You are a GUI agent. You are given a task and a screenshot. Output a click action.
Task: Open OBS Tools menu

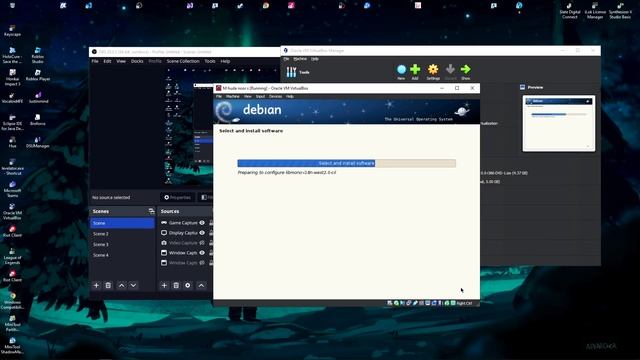tap(210, 61)
